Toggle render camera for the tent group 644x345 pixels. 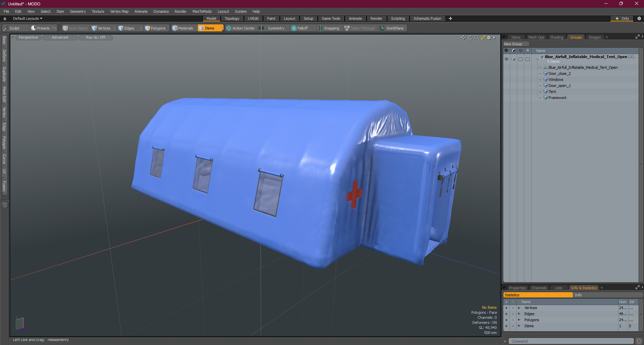coord(513,59)
